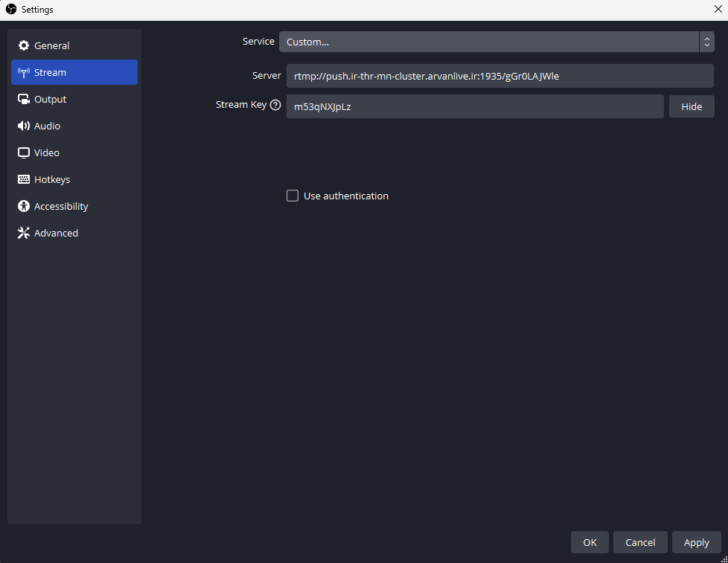This screenshot has width=728, height=563.
Task: Open Video settings via monitor icon
Action: [x=23, y=152]
